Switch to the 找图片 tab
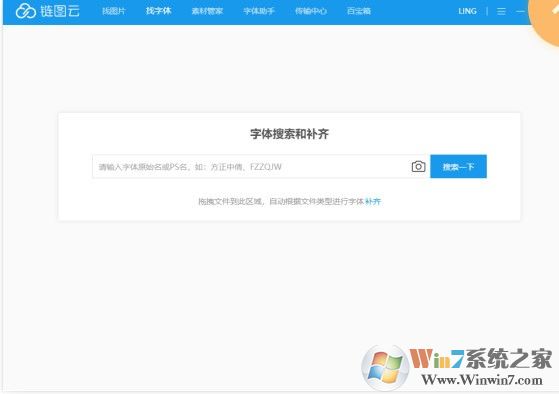This screenshot has height=394, width=559. [114, 11]
